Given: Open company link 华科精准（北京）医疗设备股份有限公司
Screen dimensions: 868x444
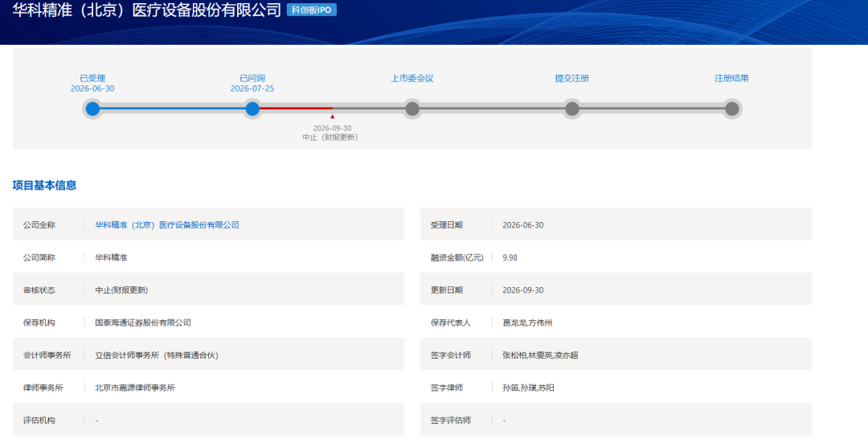Looking at the screenshot, I should click(x=167, y=225).
